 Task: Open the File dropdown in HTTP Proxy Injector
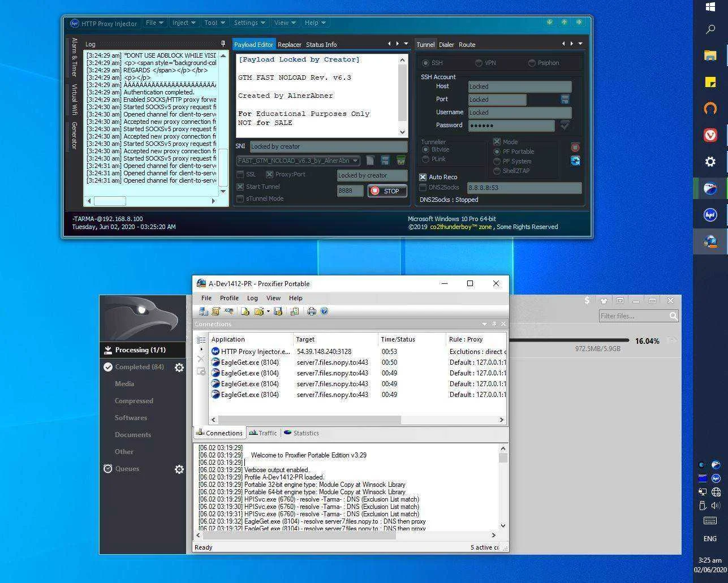click(x=154, y=23)
